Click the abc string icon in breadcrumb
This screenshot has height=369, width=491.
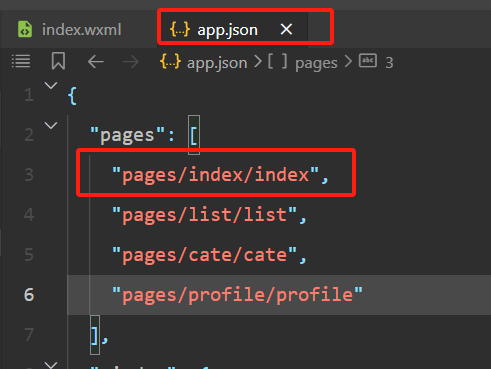coord(368,61)
